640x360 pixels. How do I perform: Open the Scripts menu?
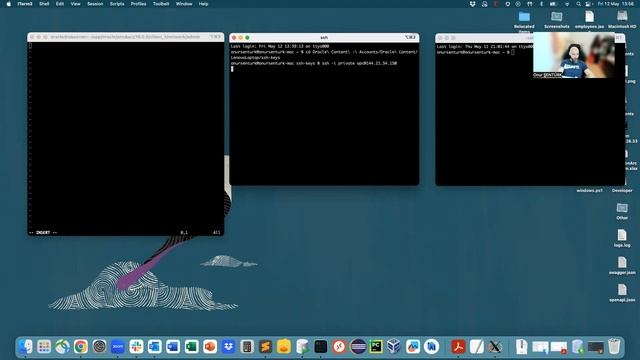(x=117, y=4)
